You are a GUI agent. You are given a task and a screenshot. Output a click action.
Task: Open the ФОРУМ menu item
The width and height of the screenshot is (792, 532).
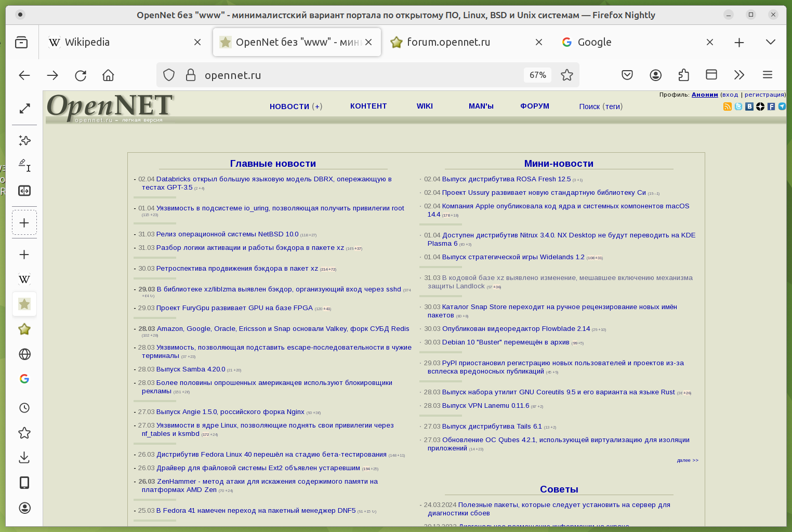pos(535,106)
